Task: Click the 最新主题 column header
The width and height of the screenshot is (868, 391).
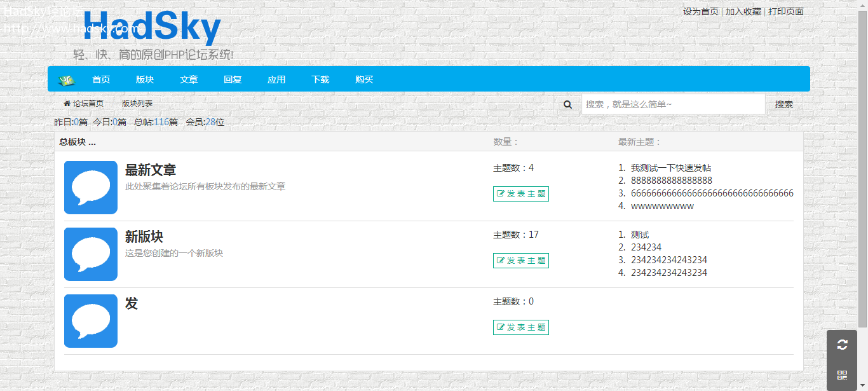Action: [640, 142]
